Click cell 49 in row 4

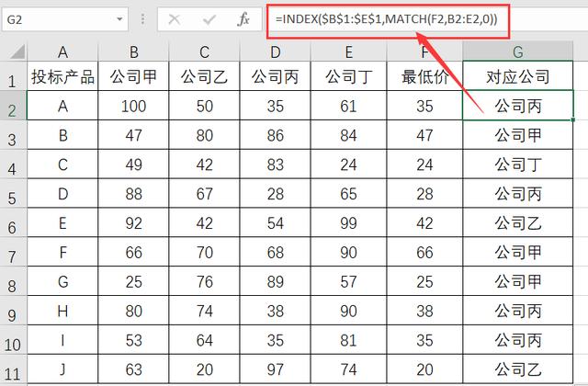pos(133,165)
